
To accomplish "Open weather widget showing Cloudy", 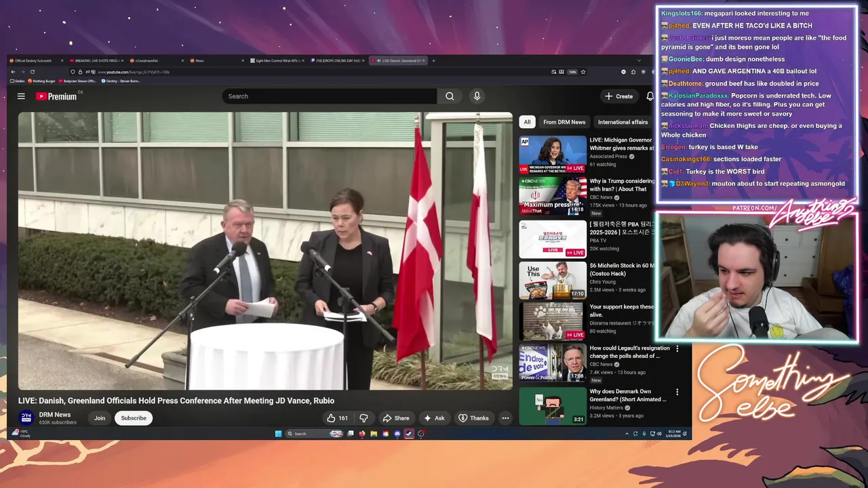I will tap(20, 434).
